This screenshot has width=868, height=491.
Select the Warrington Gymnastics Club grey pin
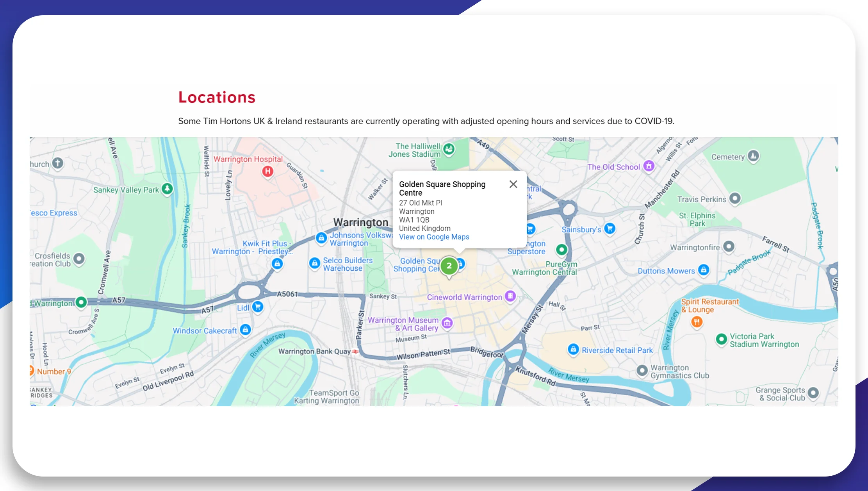coord(642,370)
